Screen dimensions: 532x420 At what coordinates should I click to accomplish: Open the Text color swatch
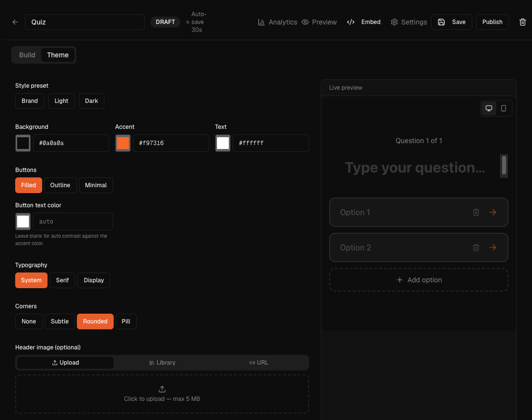click(x=223, y=143)
